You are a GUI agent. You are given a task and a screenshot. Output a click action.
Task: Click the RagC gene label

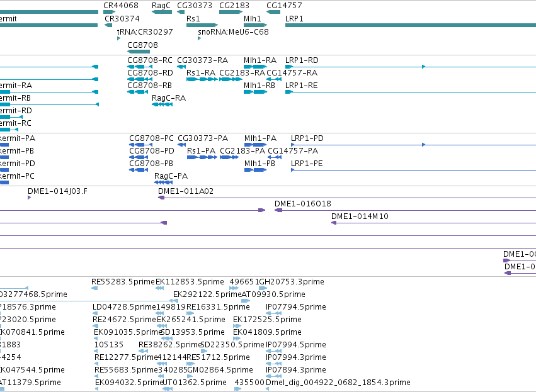[161, 6]
